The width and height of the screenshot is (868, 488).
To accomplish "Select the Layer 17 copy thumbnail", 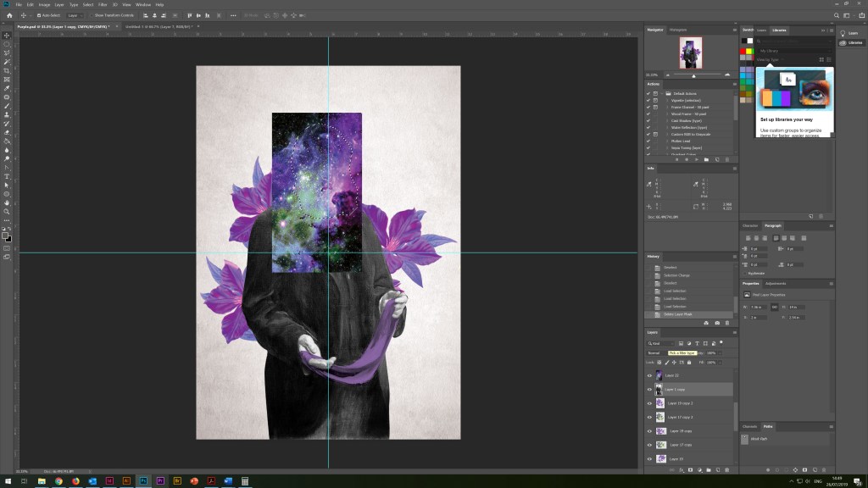I will coord(659,445).
